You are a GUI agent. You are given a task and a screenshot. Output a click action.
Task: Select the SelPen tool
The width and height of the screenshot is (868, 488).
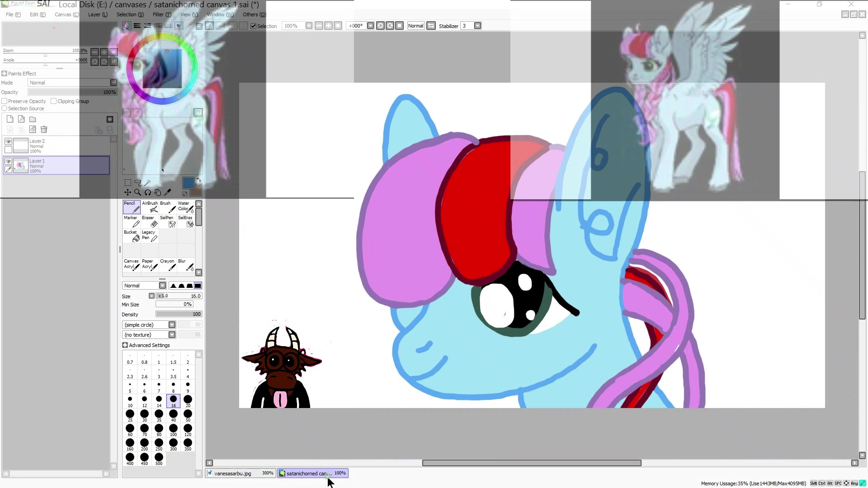pyautogui.click(x=168, y=221)
